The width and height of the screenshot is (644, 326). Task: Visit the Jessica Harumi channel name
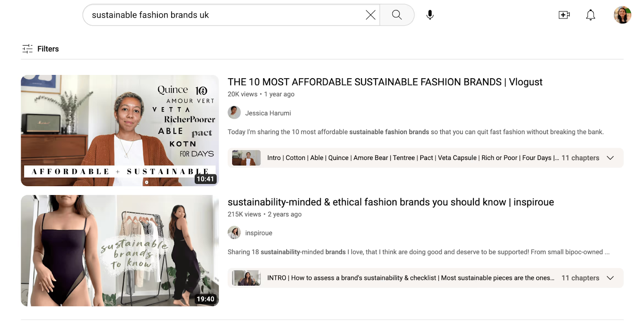tap(268, 113)
